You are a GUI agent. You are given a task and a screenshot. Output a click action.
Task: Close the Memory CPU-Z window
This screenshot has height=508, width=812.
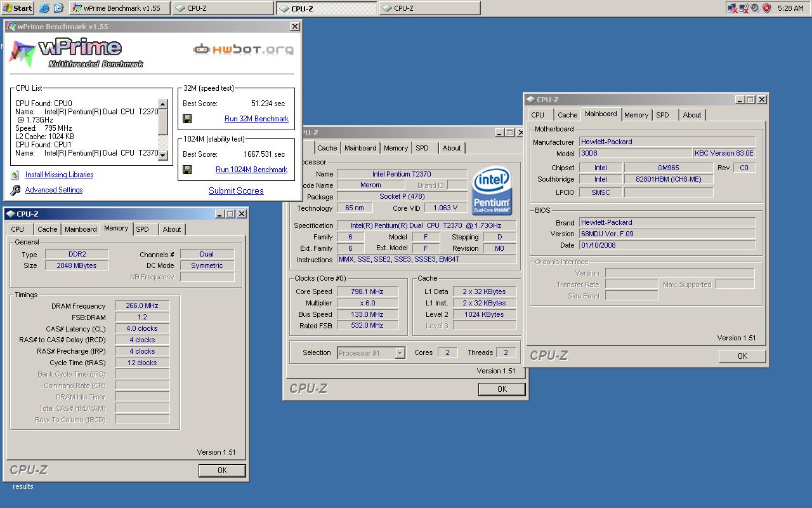point(242,214)
